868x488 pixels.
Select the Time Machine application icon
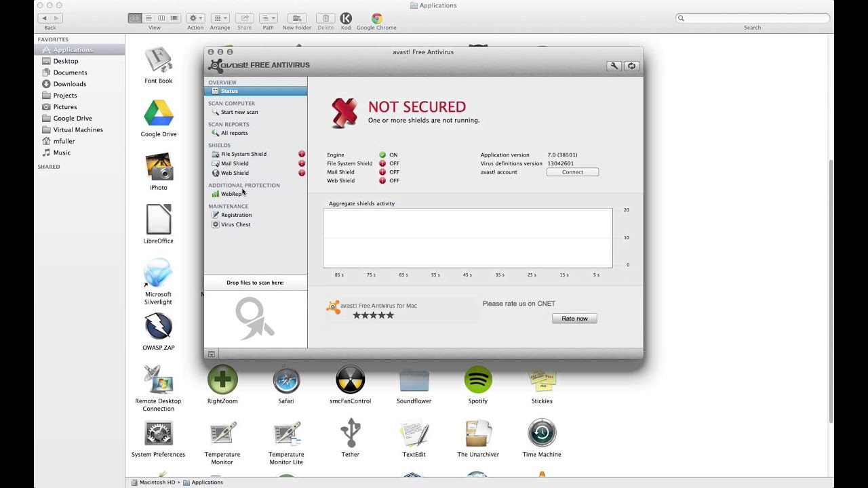[542, 433]
